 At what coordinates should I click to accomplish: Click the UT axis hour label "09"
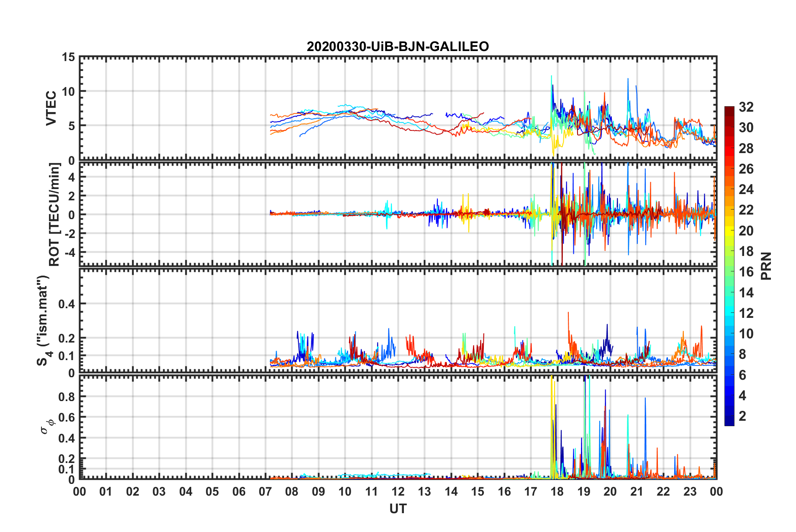pyautogui.click(x=318, y=491)
